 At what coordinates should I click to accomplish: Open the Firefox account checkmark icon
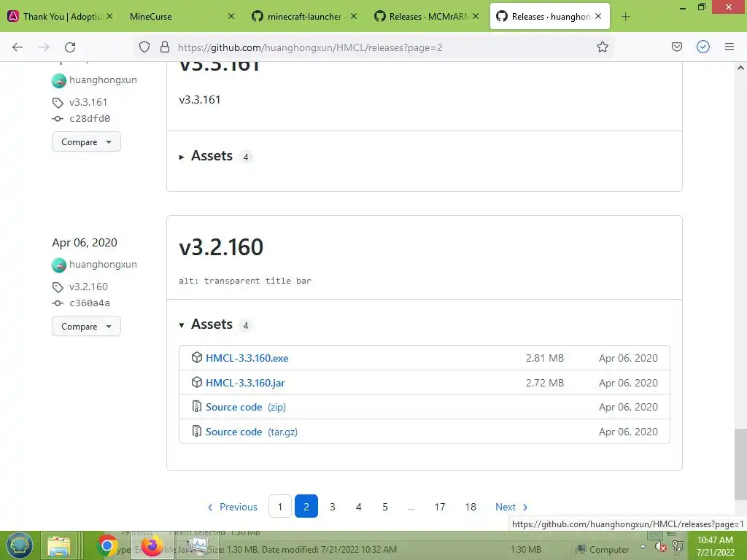click(x=703, y=47)
